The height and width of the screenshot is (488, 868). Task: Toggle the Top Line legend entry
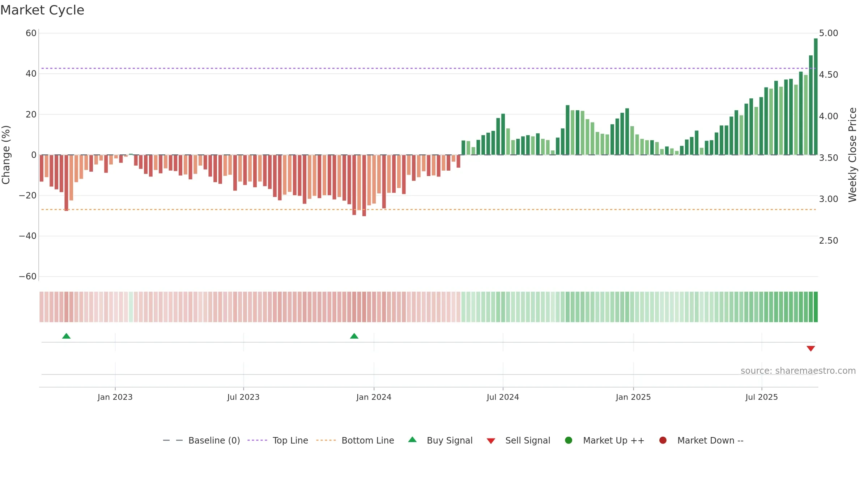[278, 440]
